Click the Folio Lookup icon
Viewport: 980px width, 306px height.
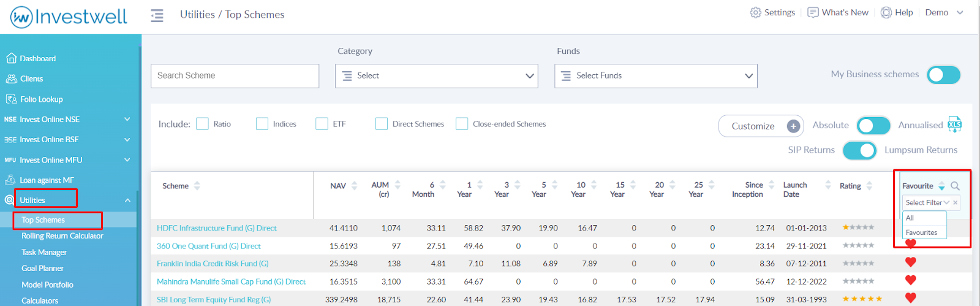click(11, 99)
